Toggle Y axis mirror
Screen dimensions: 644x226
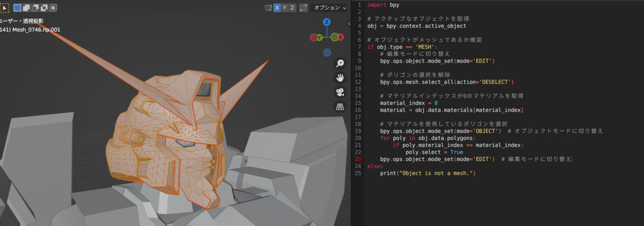[x=285, y=8]
